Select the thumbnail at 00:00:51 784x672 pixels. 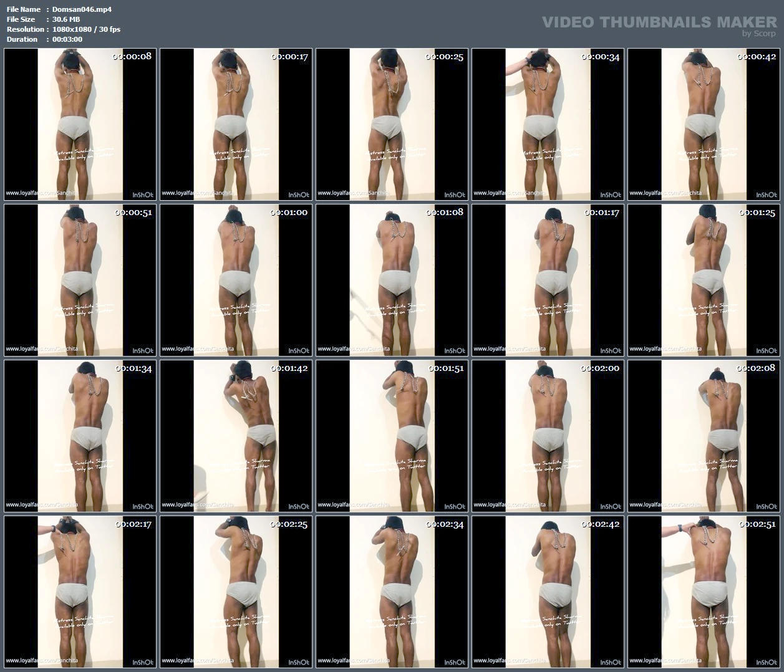click(x=80, y=280)
